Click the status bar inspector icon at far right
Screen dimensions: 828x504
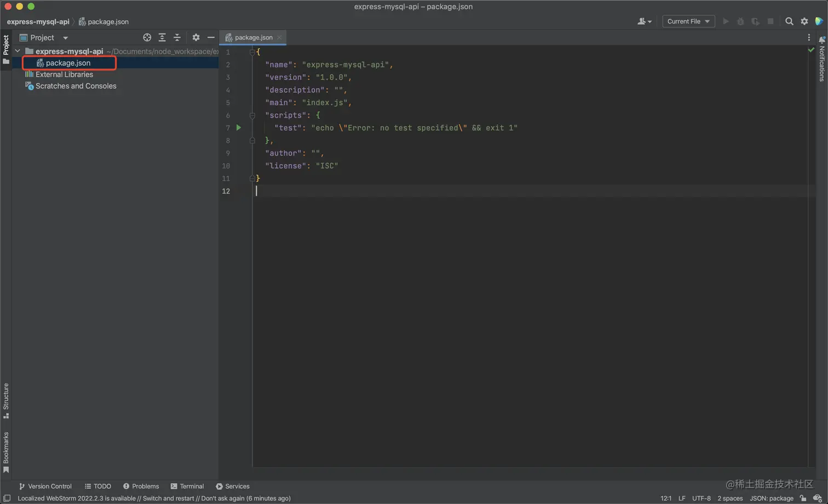pos(818,498)
